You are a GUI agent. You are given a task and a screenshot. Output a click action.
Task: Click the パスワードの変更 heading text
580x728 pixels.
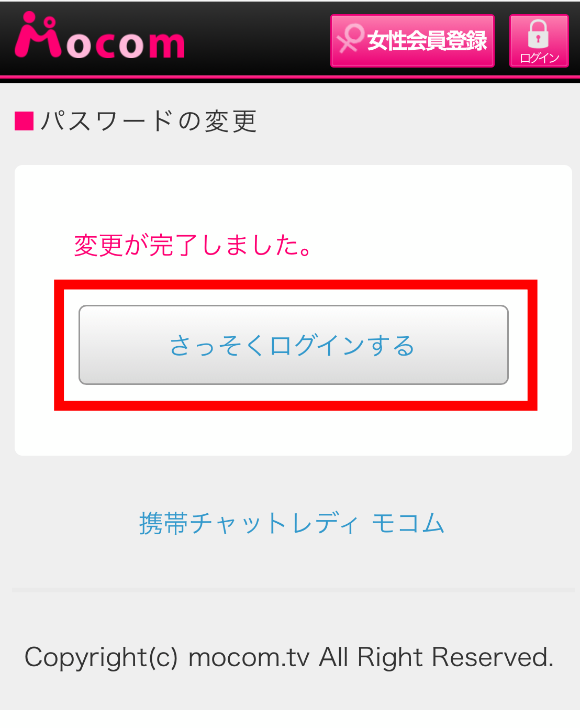tap(149, 121)
